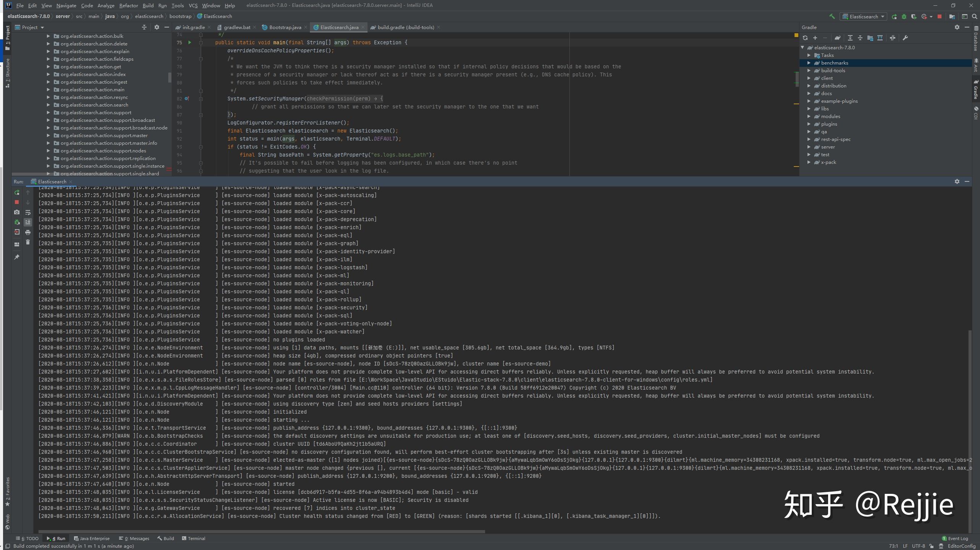Expand the server node in Gradle tree
Screen dimensions: 980x550
pos(809,147)
